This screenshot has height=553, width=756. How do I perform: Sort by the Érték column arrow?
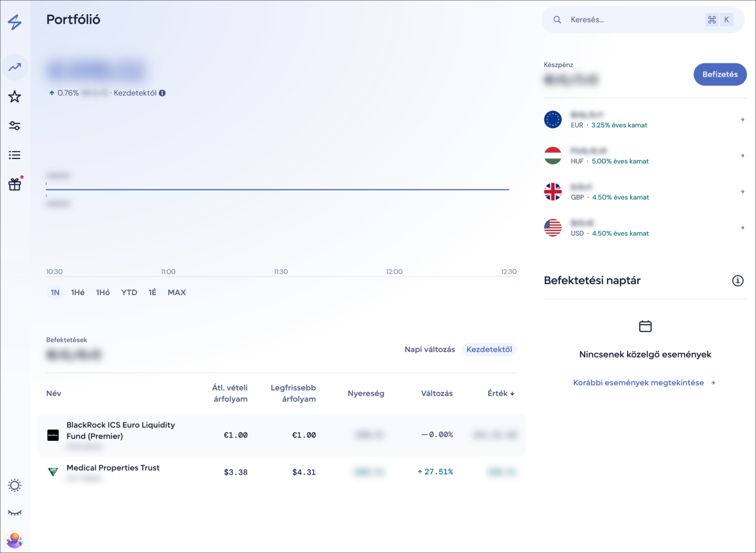pyautogui.click(x=512, y=394)
